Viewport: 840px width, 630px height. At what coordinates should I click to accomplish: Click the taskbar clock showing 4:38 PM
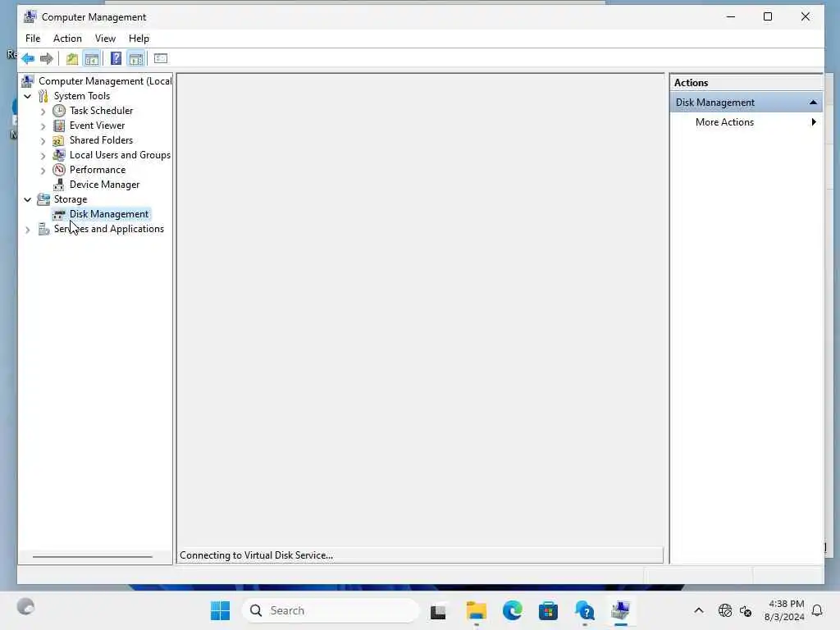pos(785,610)
